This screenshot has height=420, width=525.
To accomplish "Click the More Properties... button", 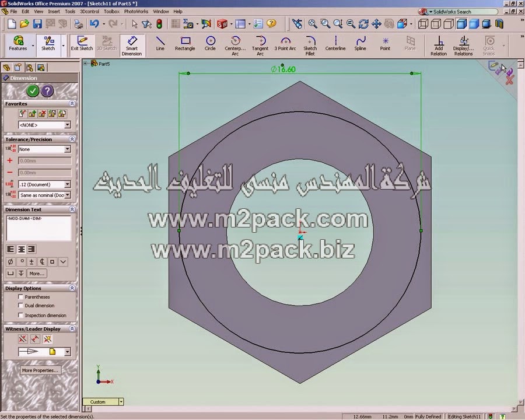I will 40,370.
